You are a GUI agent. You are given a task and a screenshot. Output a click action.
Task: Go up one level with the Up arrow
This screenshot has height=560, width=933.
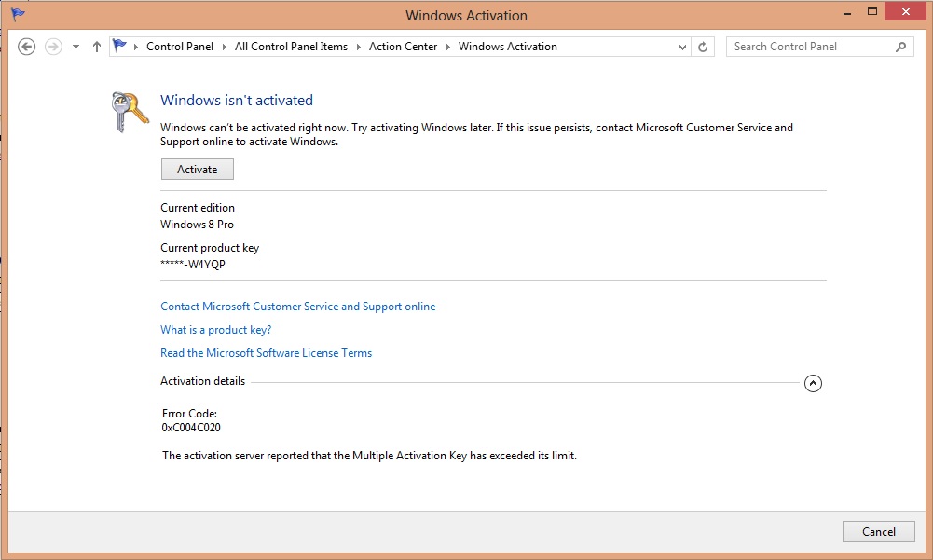(x=97, y=47)
